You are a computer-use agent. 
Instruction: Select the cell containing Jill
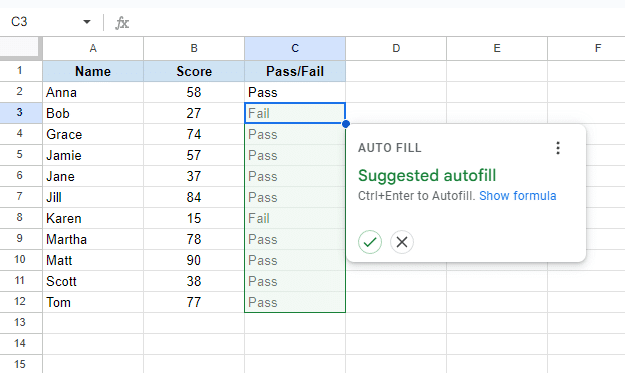click(x=93, y=197)
